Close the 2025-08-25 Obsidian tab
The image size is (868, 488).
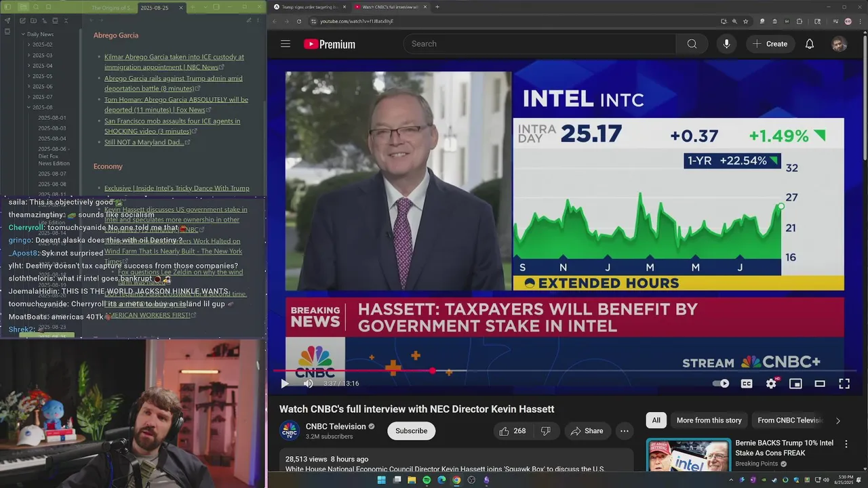181,7
